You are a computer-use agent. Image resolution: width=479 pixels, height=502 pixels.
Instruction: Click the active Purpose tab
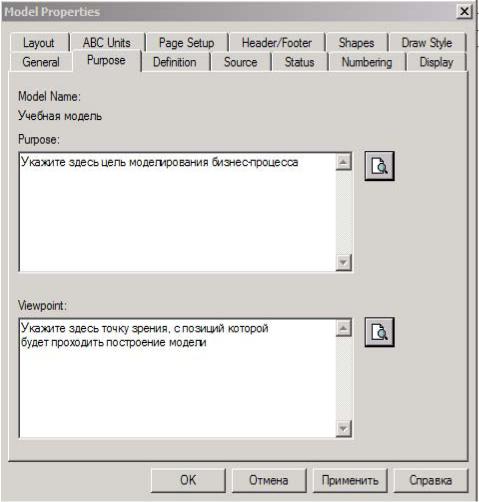pos(106,60)
